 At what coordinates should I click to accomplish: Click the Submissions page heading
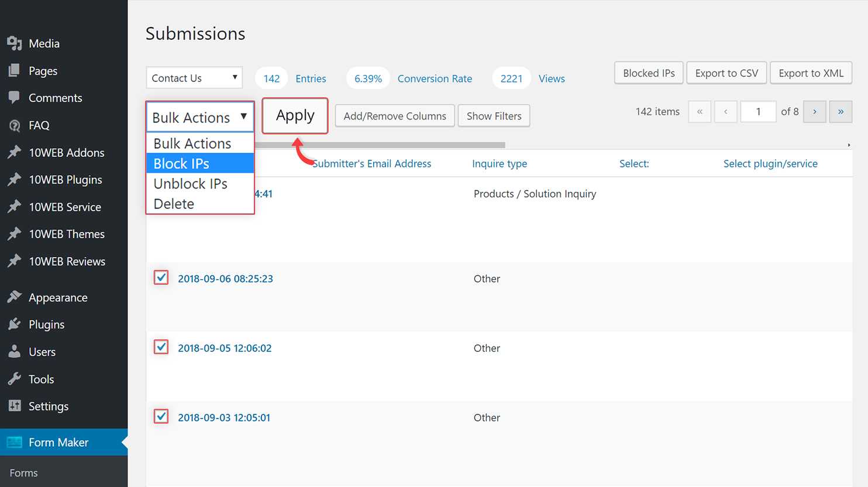click(195, 33)
